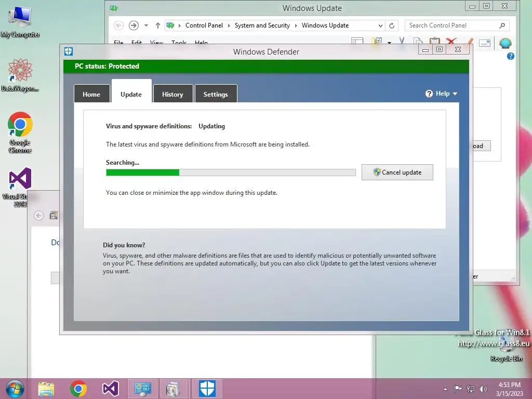Expand the organize toolbar dropdown arrow
The width and height of the screenshot is (532, 399).
[x=389, y=43]
